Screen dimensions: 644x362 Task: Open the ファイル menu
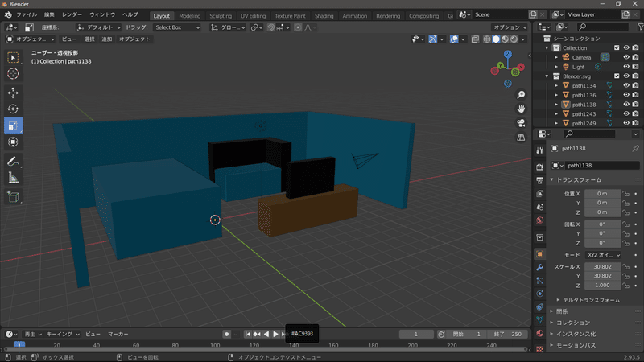click(x=27, y=14)
